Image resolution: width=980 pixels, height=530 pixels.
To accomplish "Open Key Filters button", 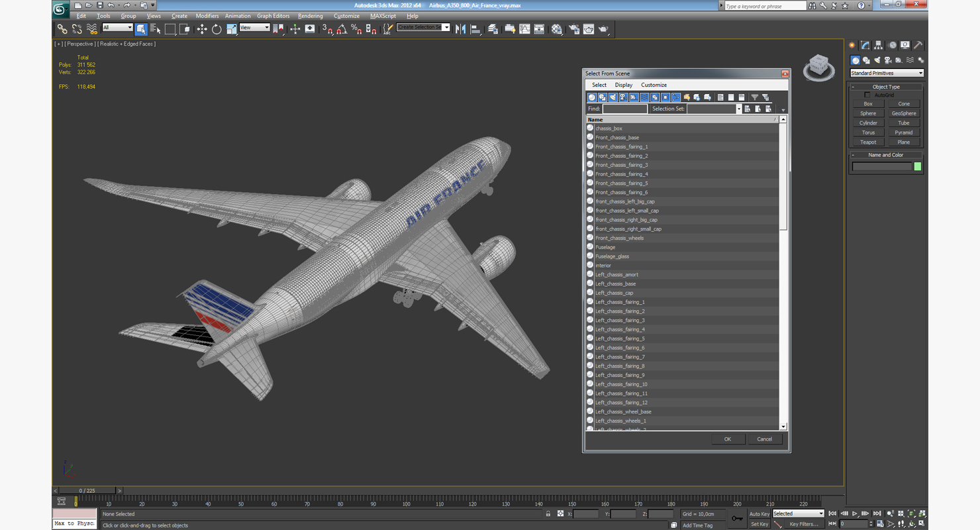I will 804,524.
